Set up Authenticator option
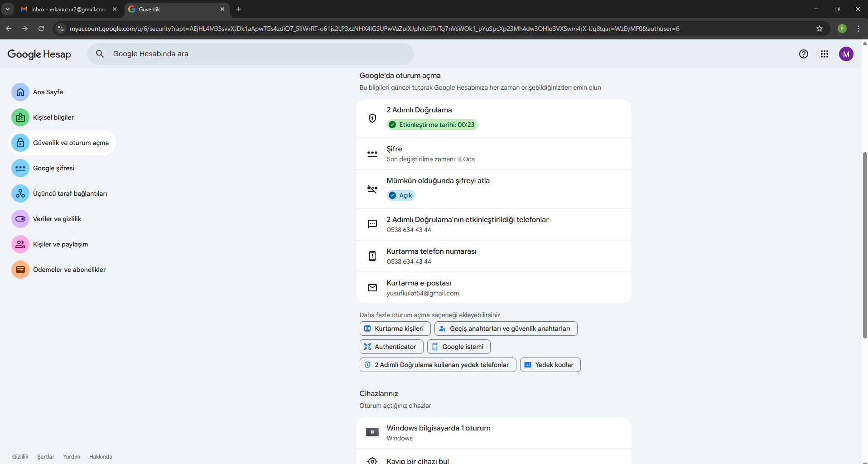Viewport: 868px width, 464px height. click(x=391, y=347)
